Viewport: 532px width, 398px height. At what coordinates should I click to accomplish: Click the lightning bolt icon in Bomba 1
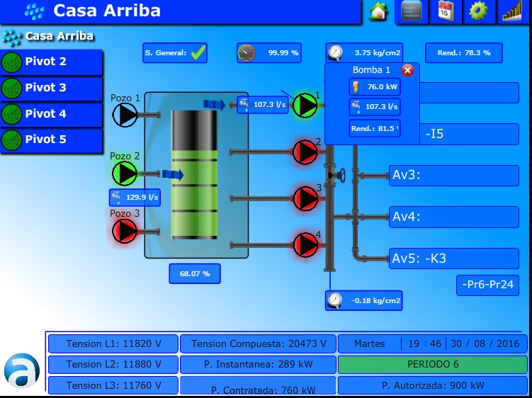pyautogui.click(x=356, y=87)
